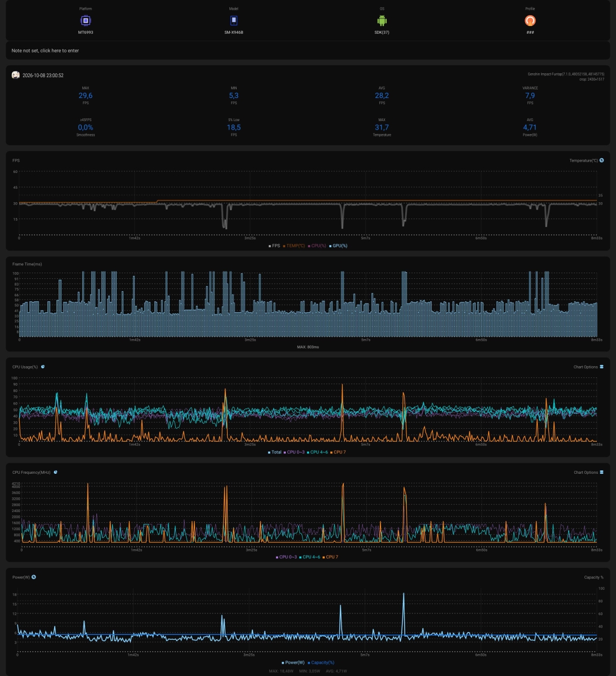
Task: Toggle CPU 0~3 series in CPU Frequency legend
Action: coord(287,557)
